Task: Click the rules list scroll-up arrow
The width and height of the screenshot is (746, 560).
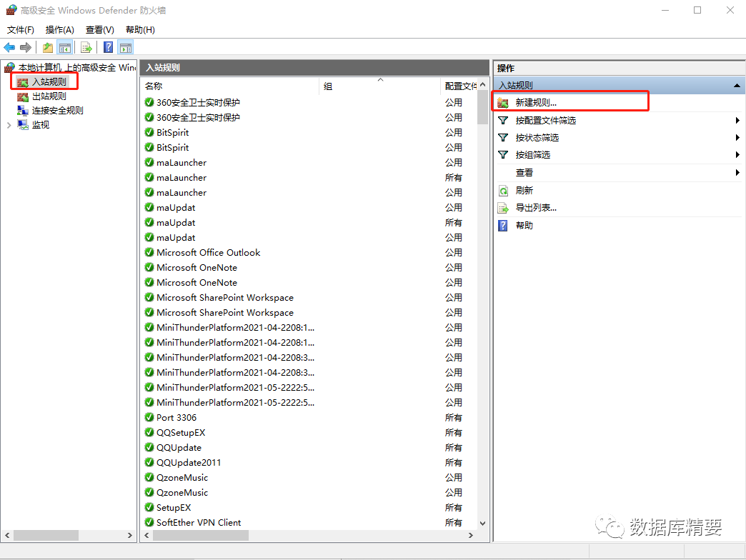Action: 483,84
